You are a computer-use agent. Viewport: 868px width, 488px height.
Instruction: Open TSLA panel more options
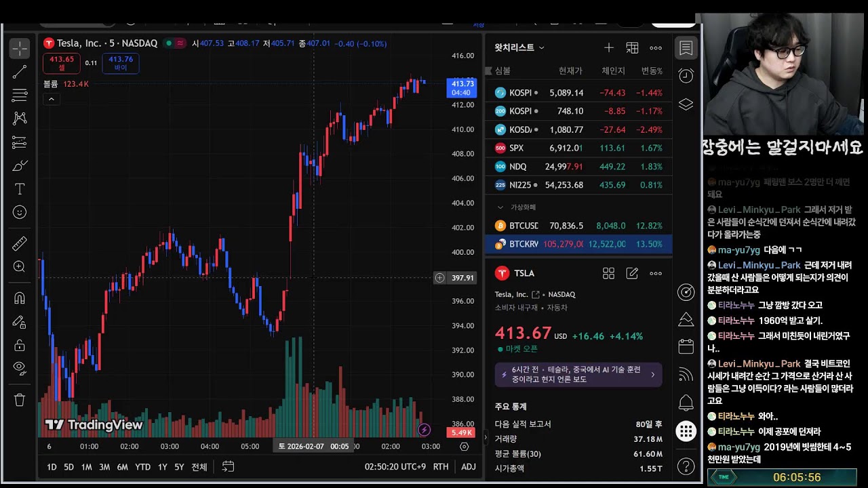click(656, 273)
